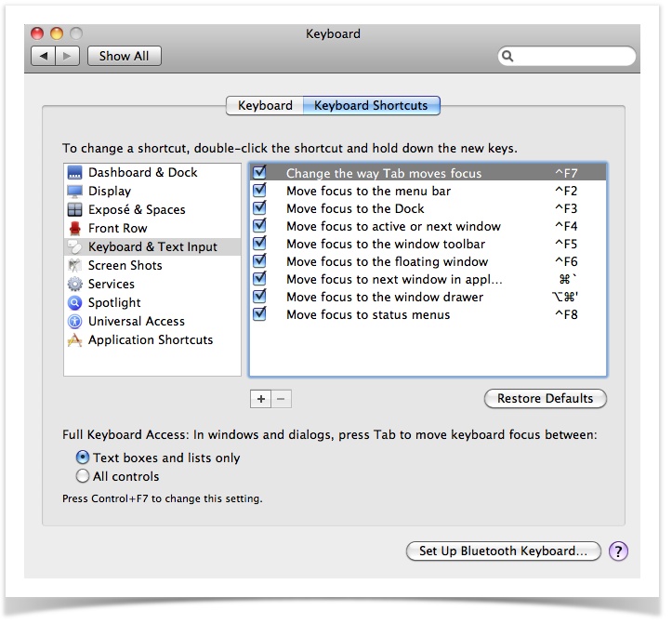
Task: Select the Display category text
Action: 110,192
